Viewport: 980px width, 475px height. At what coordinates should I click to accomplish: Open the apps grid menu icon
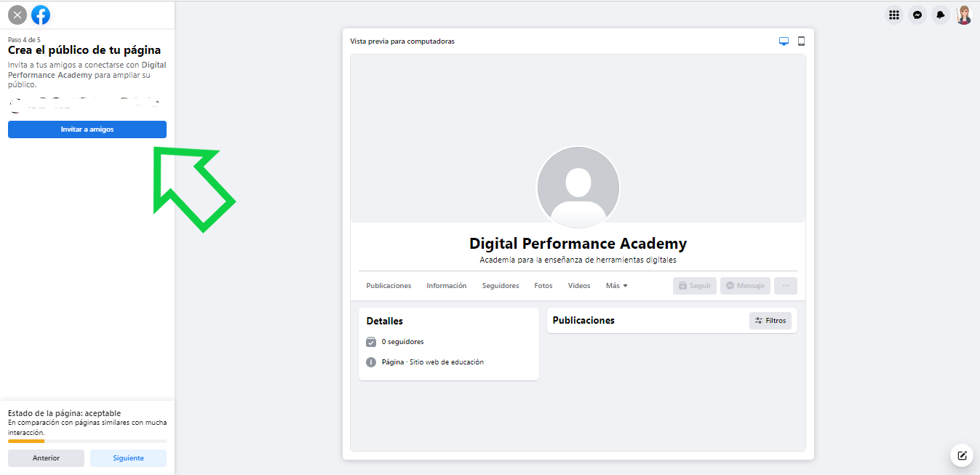[x=894, y=15]
